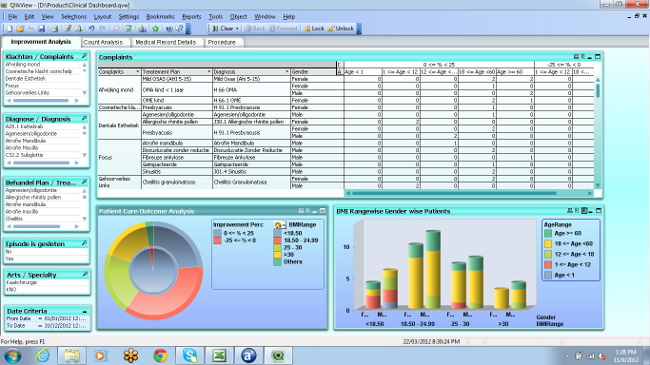
Task: Open the File menu
Action: 12,17
